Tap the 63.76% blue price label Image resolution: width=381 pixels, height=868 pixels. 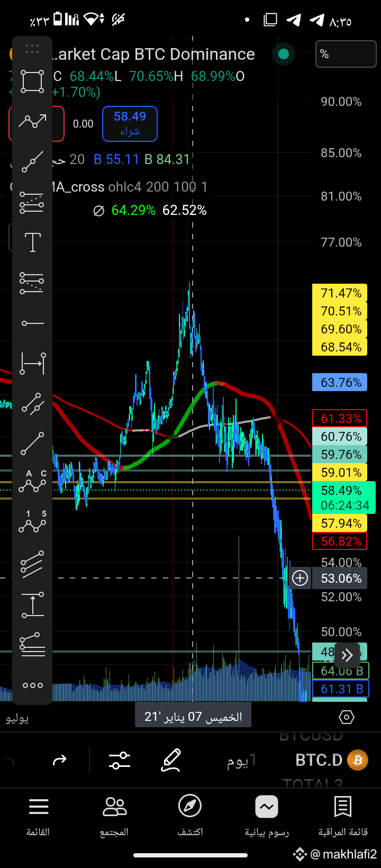click(x=340, y=383)
